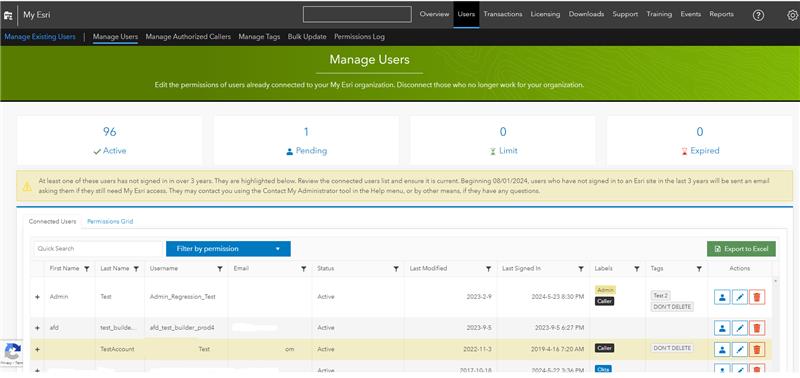Viewport: 800px width, 378px height.
Task: Open Status column filter
Action: click(396, 269)
